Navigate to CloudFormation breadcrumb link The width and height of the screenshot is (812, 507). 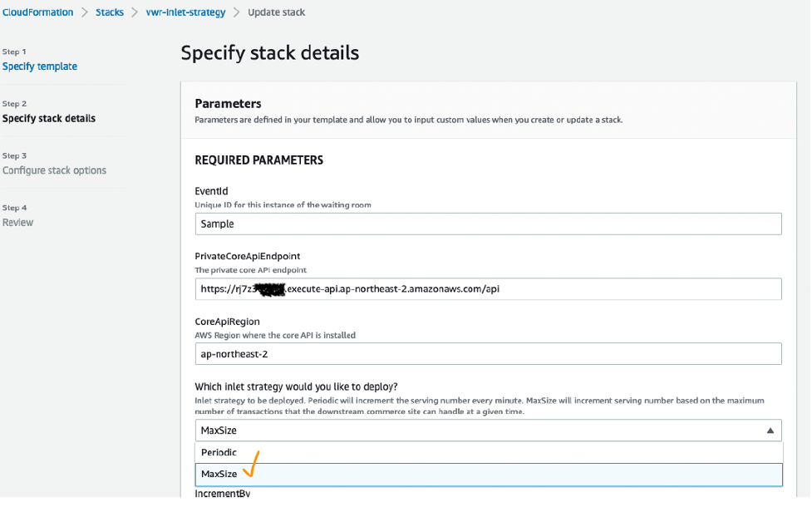tap(37, 12)
